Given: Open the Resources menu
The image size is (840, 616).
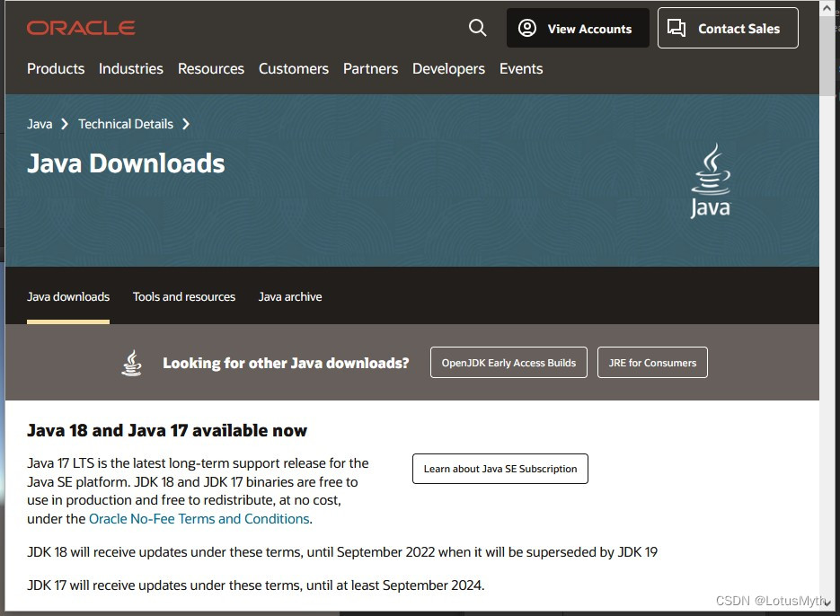Looking at the screenshot, I should tap(211, 68).
